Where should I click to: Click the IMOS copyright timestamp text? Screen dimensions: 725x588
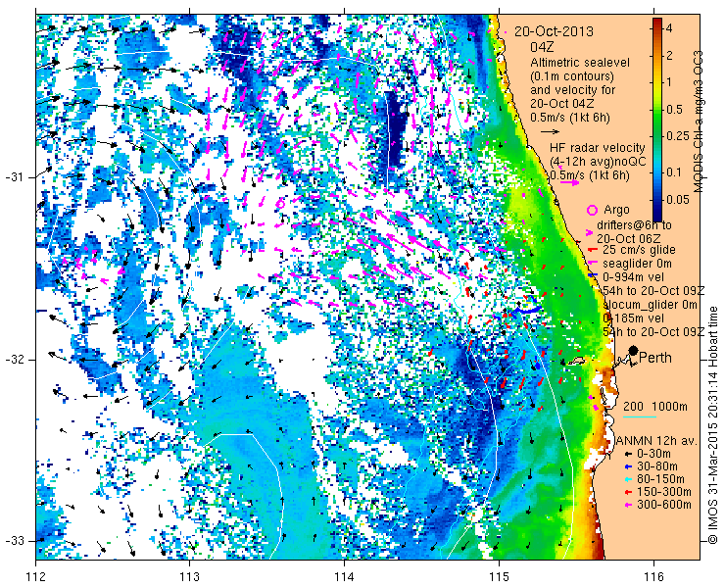coord(713,425)
